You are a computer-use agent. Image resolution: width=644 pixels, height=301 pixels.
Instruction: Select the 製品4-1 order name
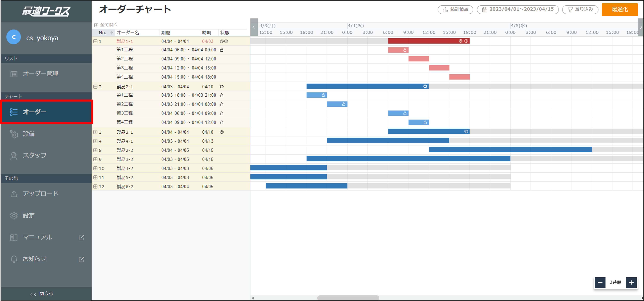tap(125, 141)
